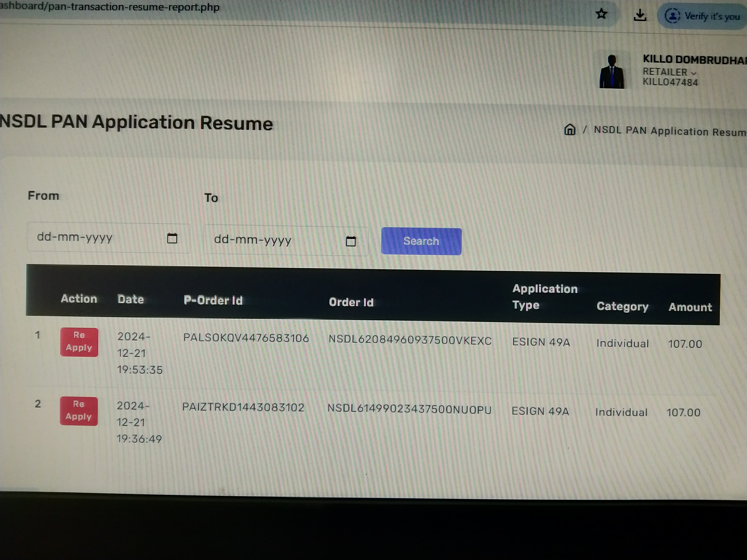
Task: Open the From date calendar picker icon
Action: (172, 238)
